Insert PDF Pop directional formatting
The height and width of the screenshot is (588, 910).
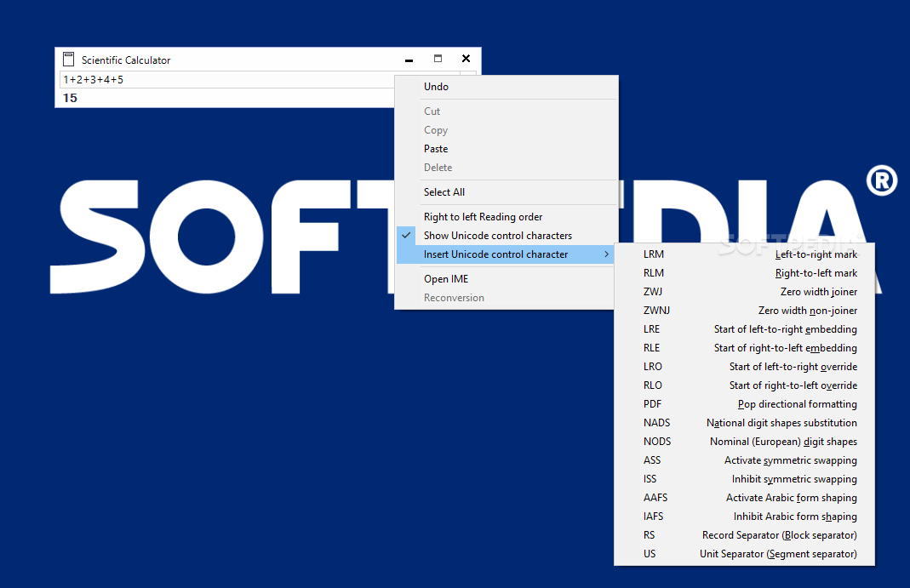click(x=745, y=404)
